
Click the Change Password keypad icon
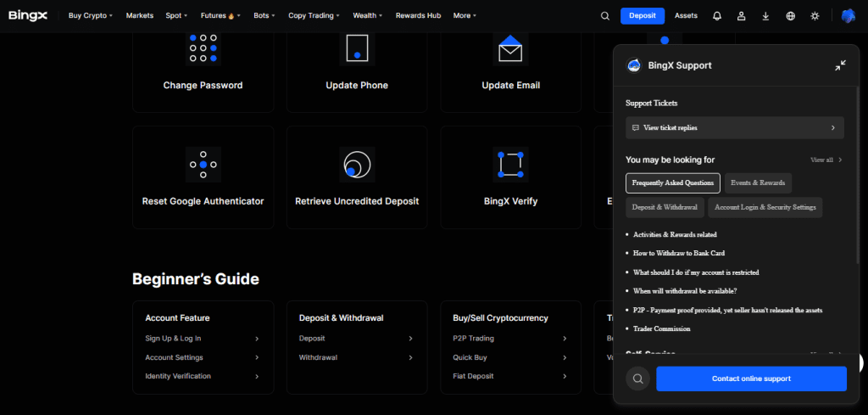203,48
